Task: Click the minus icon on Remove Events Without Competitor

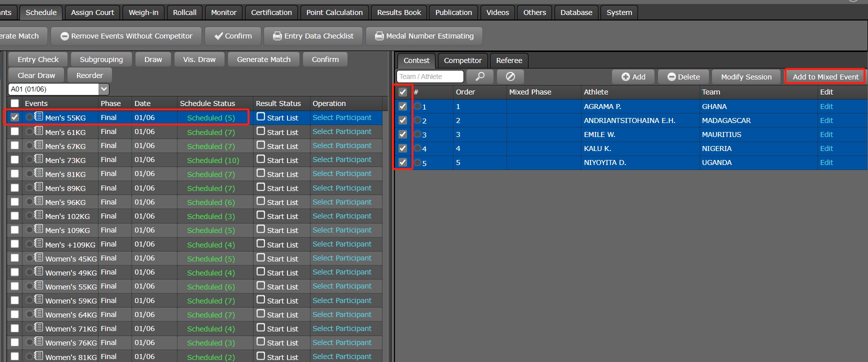Action: point(64,36)
